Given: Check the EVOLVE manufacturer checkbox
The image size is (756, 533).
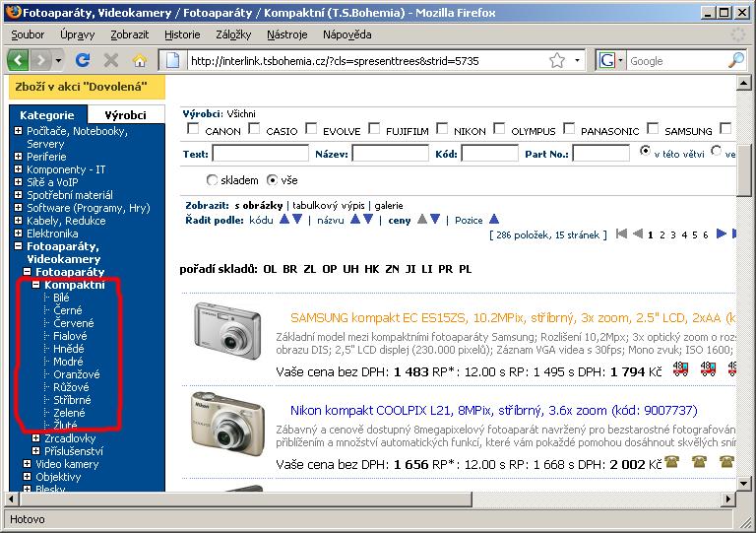Looking at the screenshot, I should tap(311, 128).
